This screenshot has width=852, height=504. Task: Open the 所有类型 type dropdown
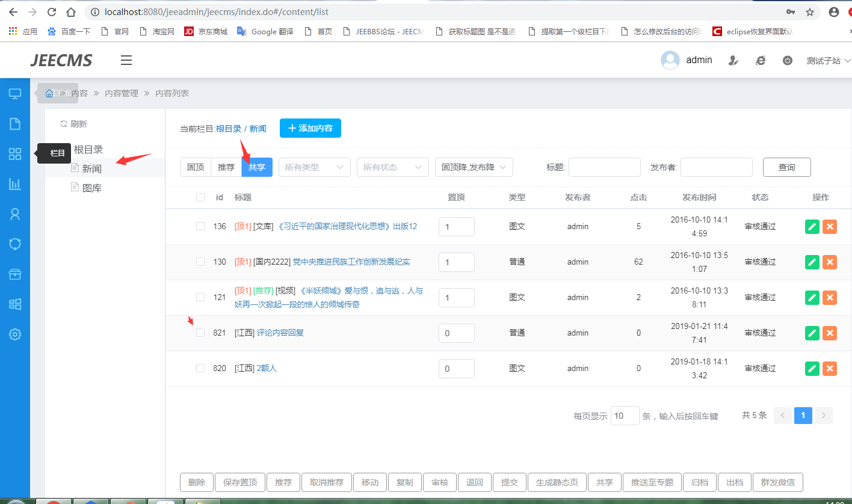point(314,167)
